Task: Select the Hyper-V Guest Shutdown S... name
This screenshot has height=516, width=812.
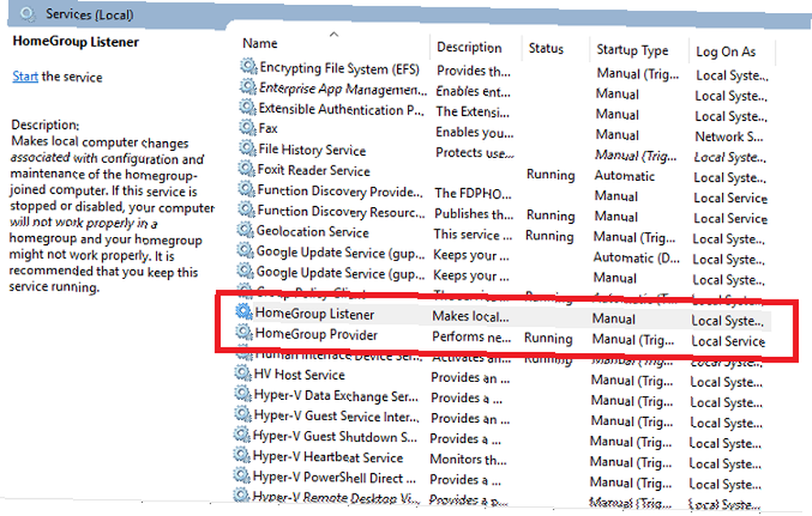Action: pos(335,436)
